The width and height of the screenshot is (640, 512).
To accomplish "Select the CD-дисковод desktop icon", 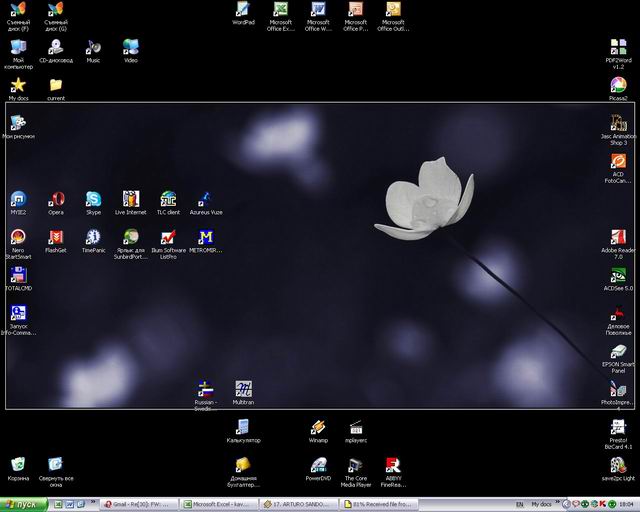I will (56, 51).
